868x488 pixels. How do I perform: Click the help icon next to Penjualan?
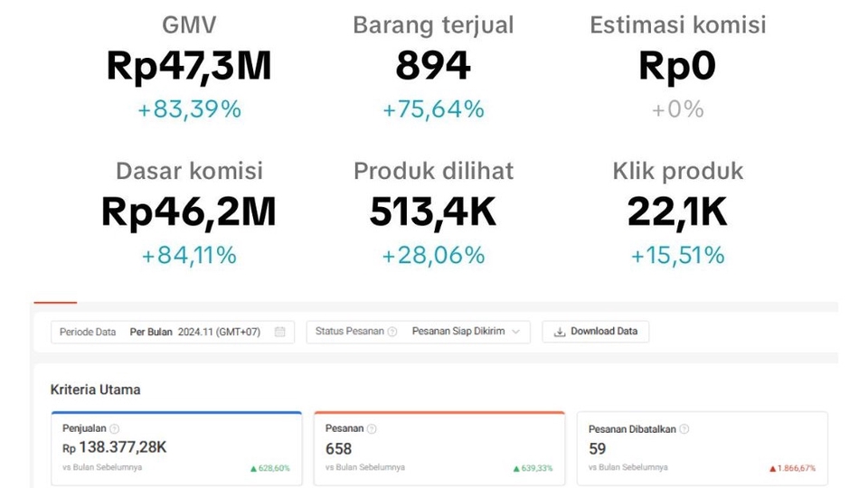coord(115,429)
